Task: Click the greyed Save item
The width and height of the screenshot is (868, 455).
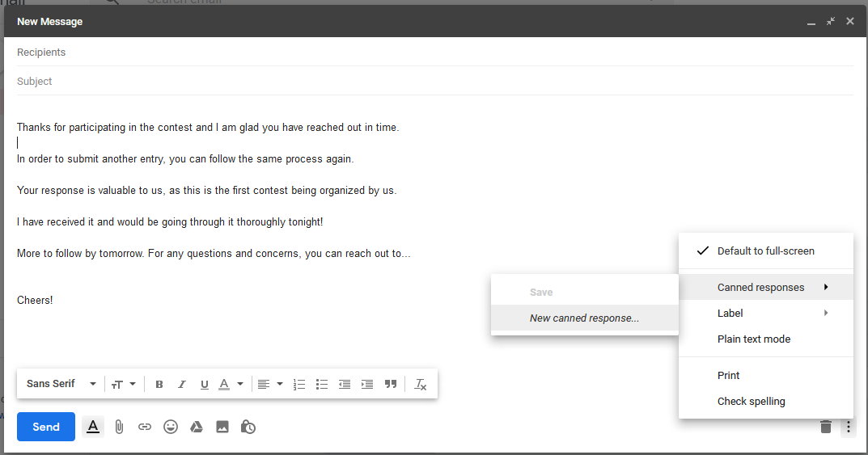Action: pos(585,292)
